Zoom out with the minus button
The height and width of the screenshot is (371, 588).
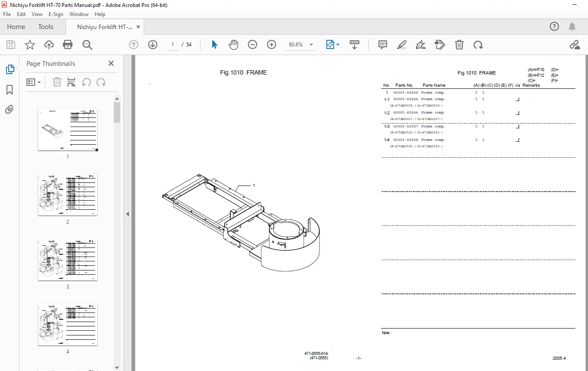253,45
